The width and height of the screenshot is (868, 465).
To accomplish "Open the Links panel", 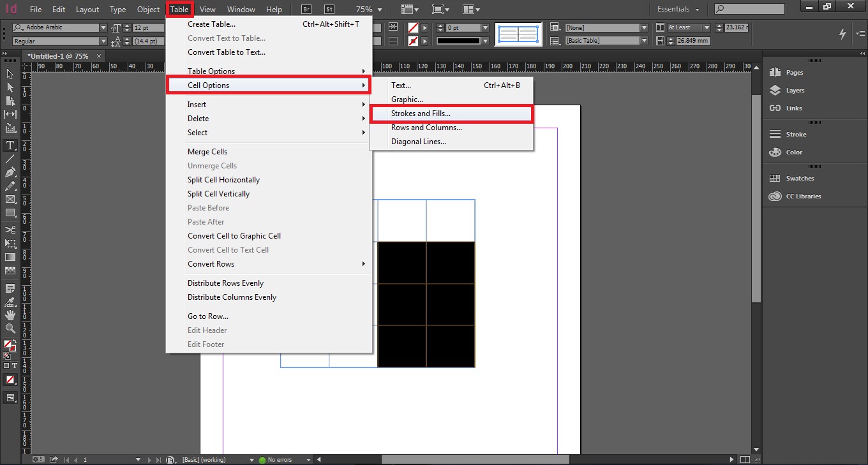I will coord(795,108).
